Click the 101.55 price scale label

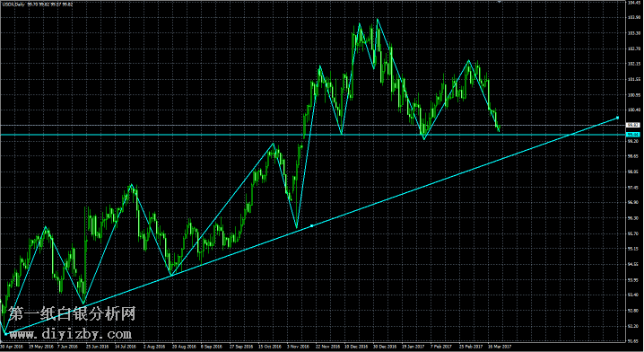pyautogui.click(x=634, y=79)
